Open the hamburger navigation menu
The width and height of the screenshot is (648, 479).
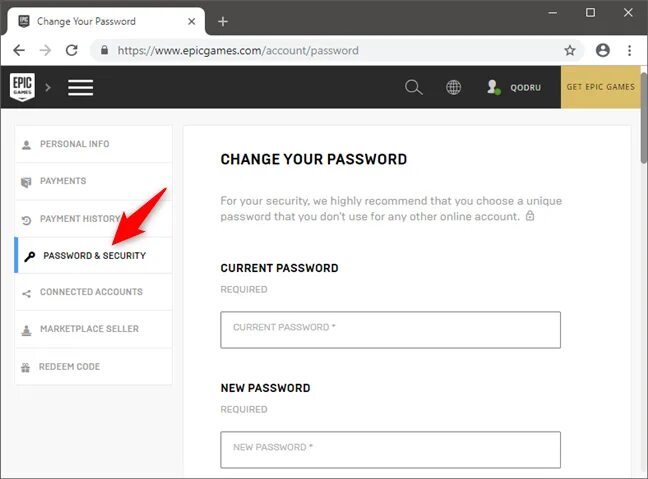pos(80,87)
